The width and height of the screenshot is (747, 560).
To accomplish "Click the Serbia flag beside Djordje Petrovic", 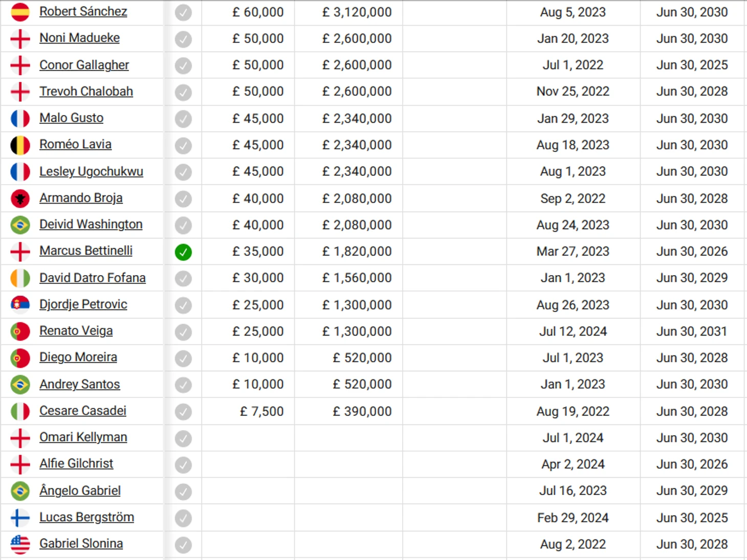I will pyautogui.click(x=20, y=305).
